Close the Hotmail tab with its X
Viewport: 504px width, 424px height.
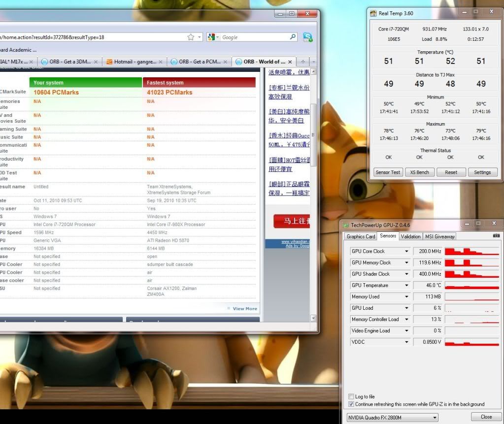tap(161, 62)
